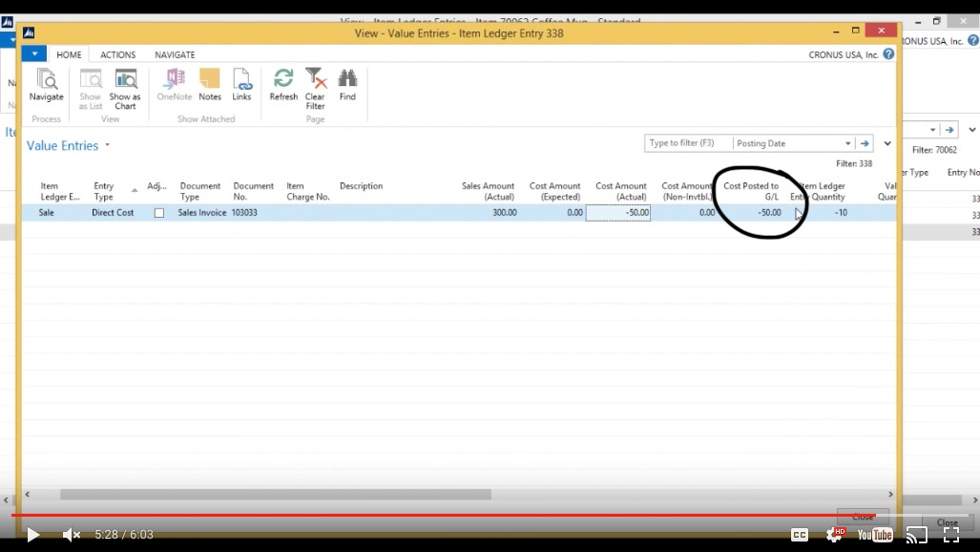Switch to the HOME ribbon tab
This screenshot has height=552, width=980.
pyautogui.click(x=69, y=54)
